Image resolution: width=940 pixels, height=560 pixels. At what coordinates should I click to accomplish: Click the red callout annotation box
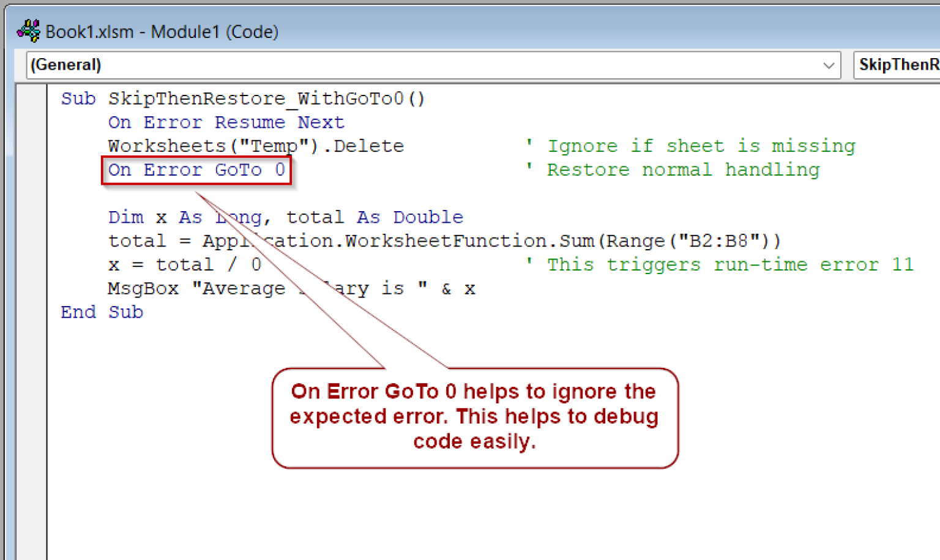(x=475, y=417)
